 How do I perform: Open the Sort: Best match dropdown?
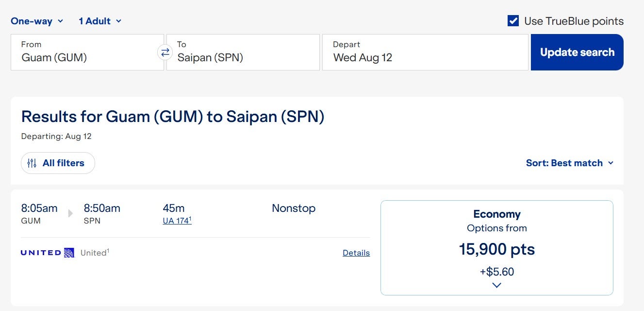tap(570, 163)
